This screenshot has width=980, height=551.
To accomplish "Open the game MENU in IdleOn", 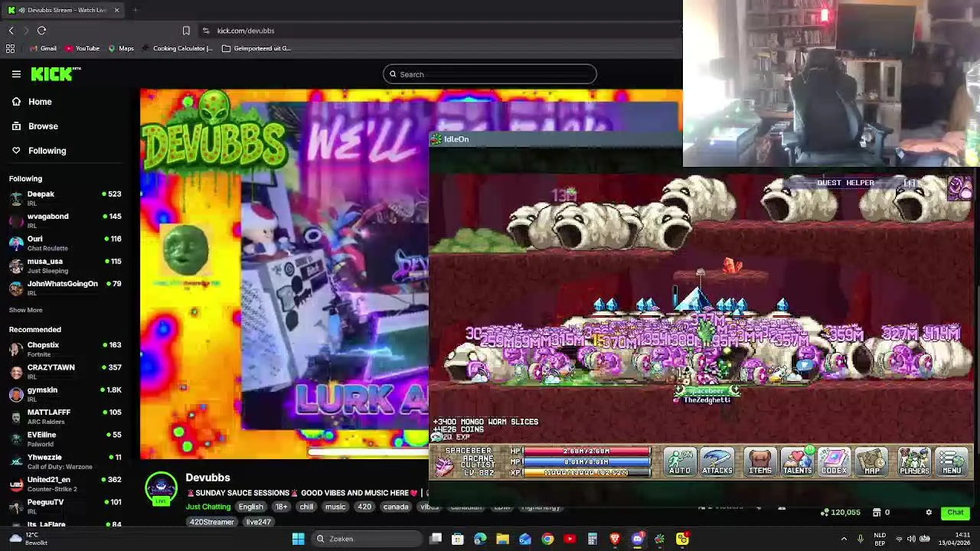I will click(952, 461).
